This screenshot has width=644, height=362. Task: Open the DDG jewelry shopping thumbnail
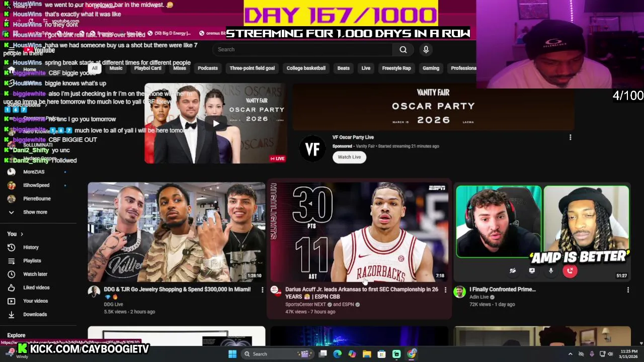(x=177, y=232)
